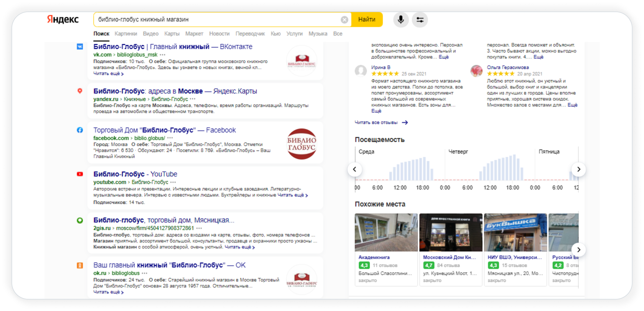Open Библио-Глобус адреса в Москве result
The height and width of the screenshot is (311, 644).
(175, 91)
